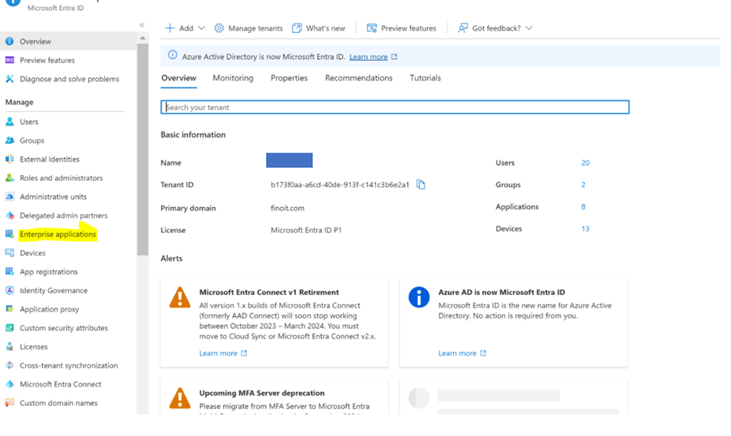This screenshot has height=436, width=731.
Task: Click the Manage tenants gear icon
Action: click(x=219, y=29)
